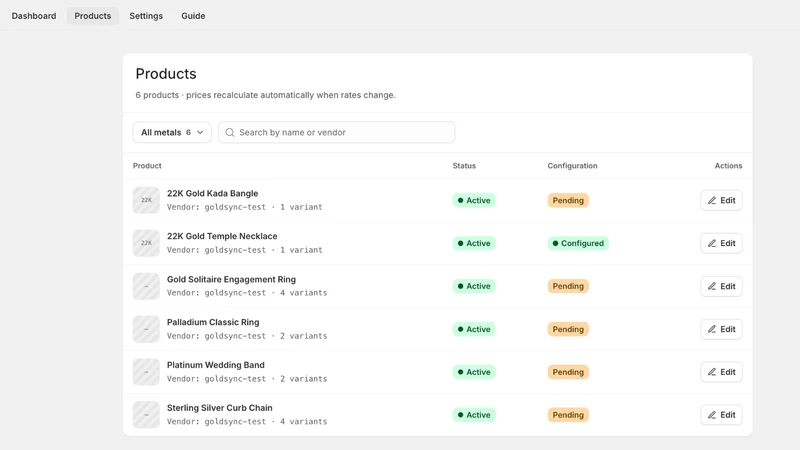Open the 22K Gold Temple Necklace name
This screenshot has height=450, width=800.
222,236
